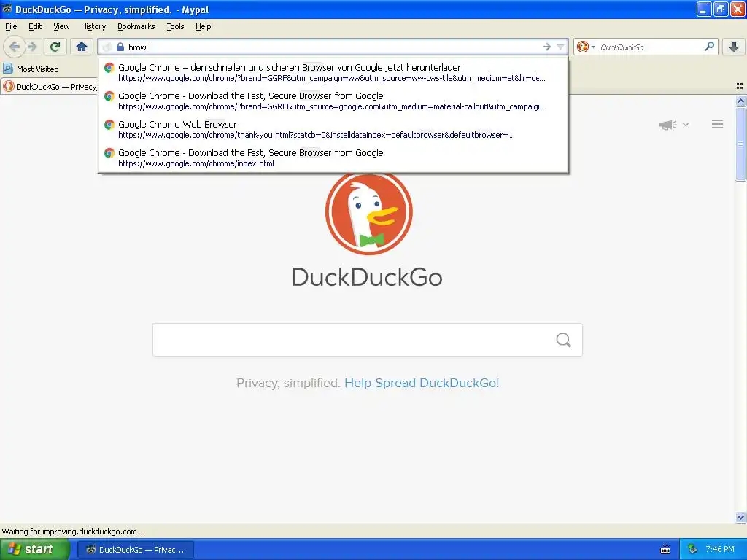Click the vertical scrollbar down arrow

tap(740, 517)
